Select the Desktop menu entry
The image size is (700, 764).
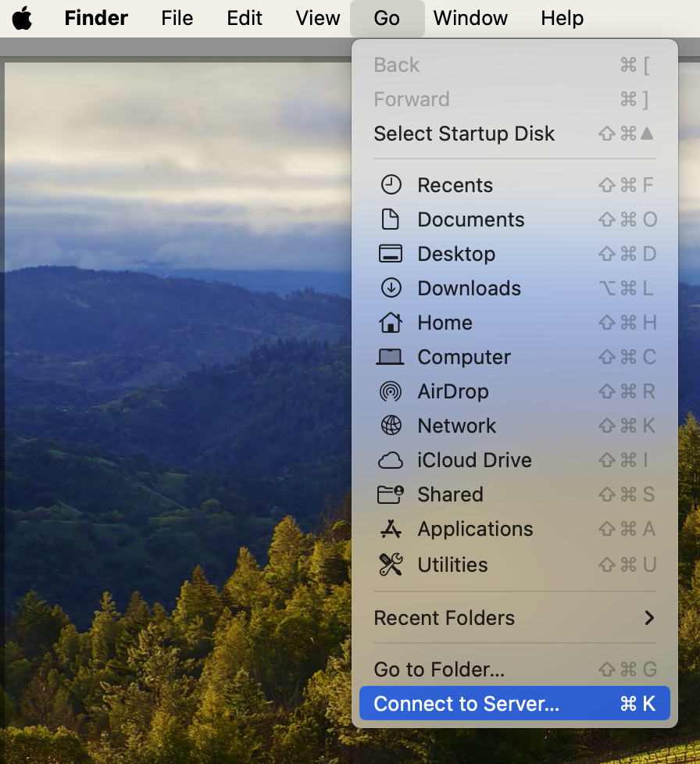tap(456, 254)
